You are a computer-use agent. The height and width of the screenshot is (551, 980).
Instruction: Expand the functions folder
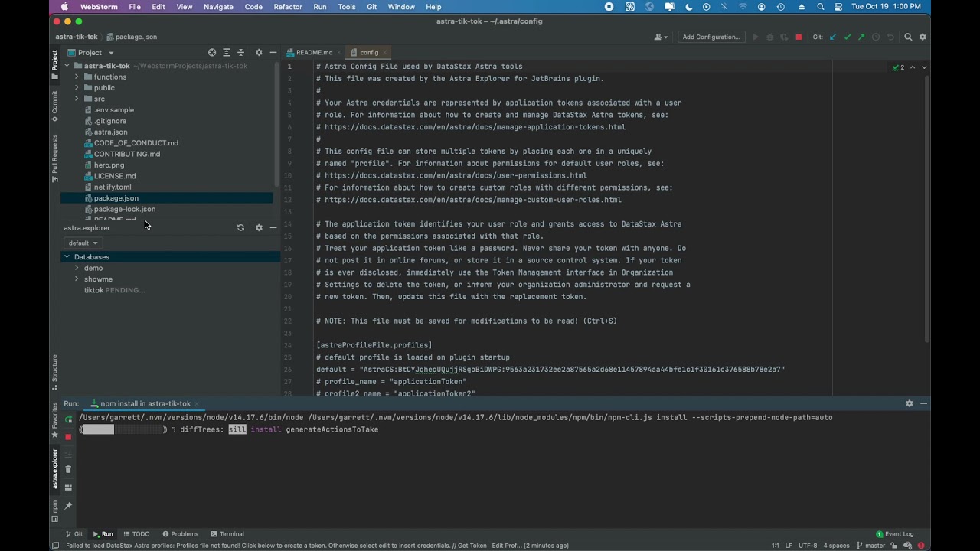click(x=77, y=77)
